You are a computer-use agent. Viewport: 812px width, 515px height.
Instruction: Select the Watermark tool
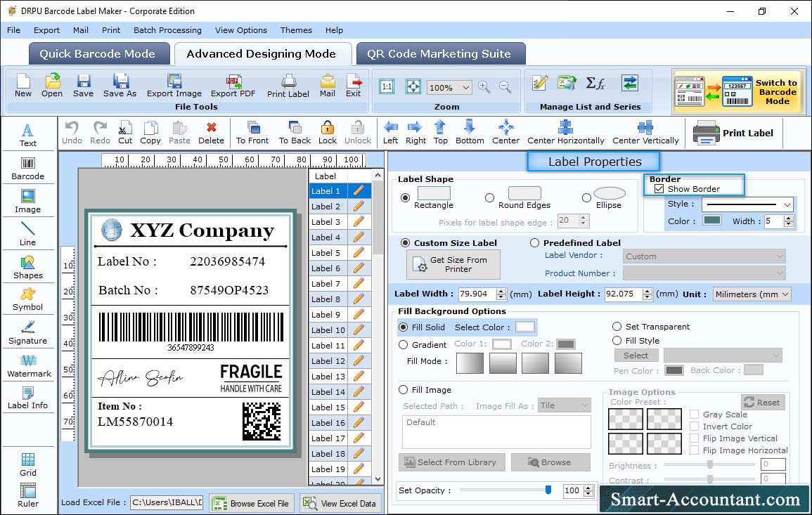[x=29, y=366]
